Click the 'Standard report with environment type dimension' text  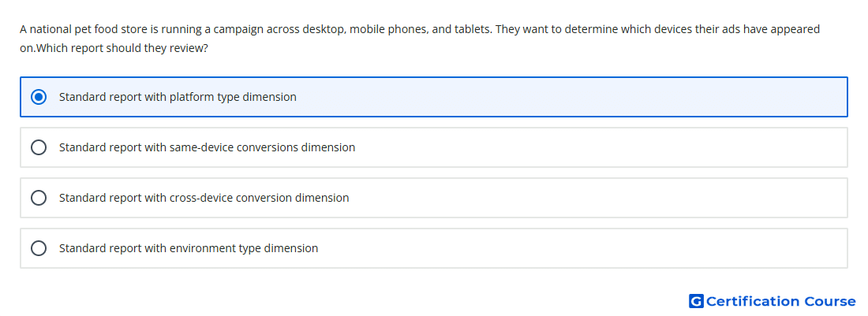tap(189, 248)
